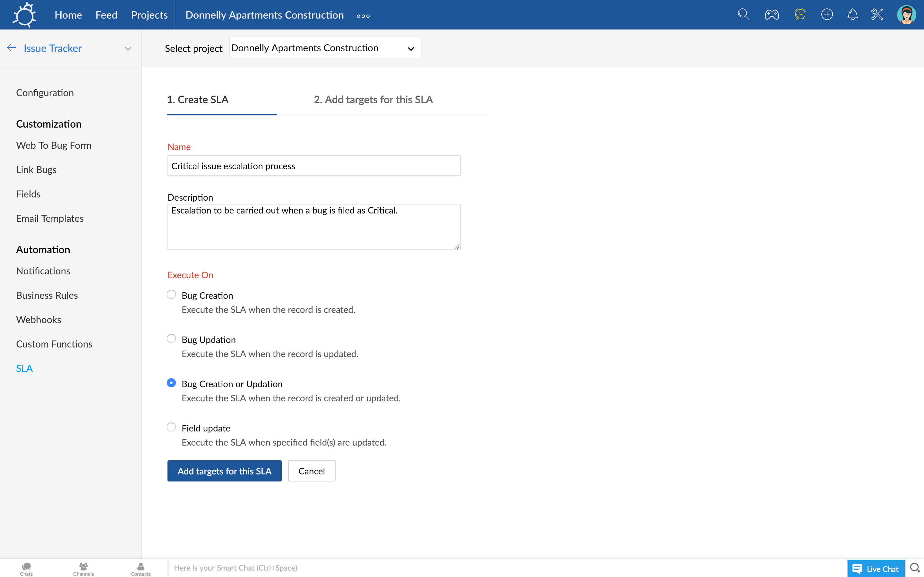Click the Name input field
Image resolution: width=924 pixels, height=577 pixels.
pos(313,165)
